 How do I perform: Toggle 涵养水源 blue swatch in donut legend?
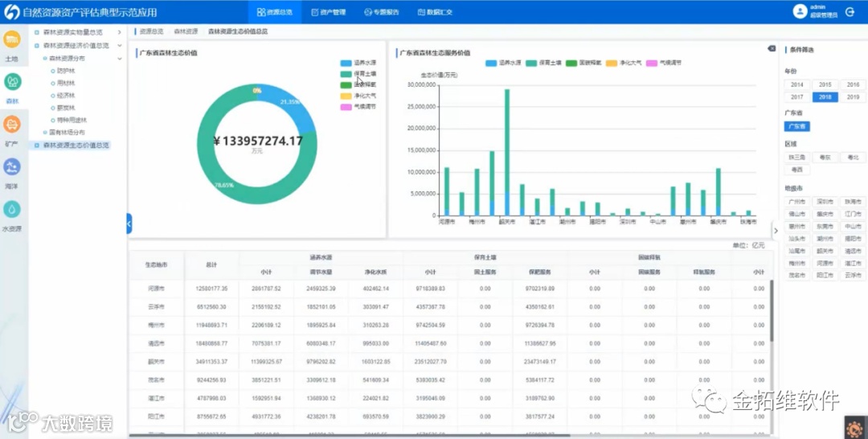pos(346,63)
